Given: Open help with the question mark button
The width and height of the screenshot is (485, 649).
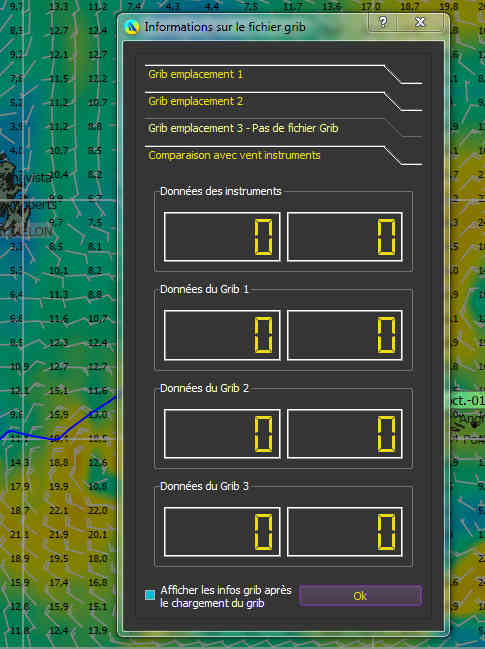Looking at the screenshot, I should pyautogui.click(x=383, y=22).
